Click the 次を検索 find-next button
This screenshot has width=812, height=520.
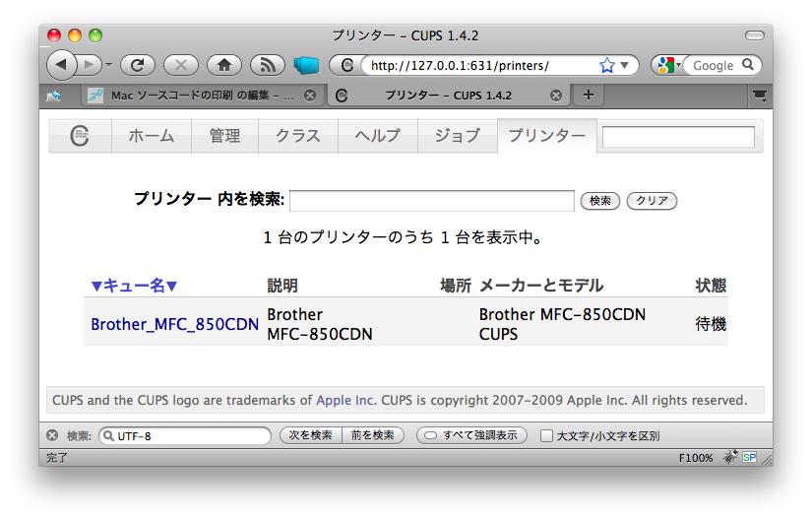[x=310, y=435]
